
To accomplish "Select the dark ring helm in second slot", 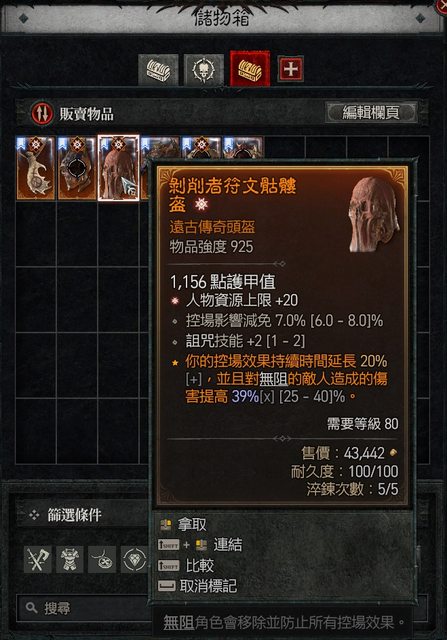I will (77, 168).
